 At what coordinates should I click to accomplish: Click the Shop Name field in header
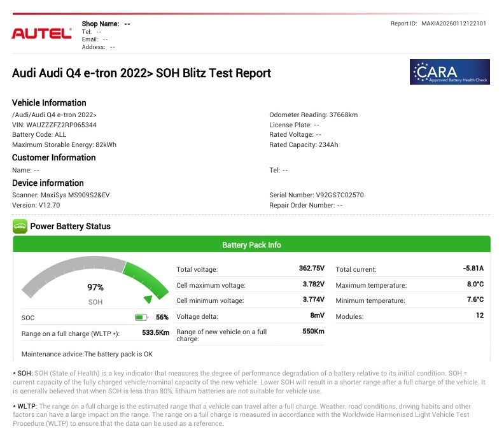coord(106,24)
